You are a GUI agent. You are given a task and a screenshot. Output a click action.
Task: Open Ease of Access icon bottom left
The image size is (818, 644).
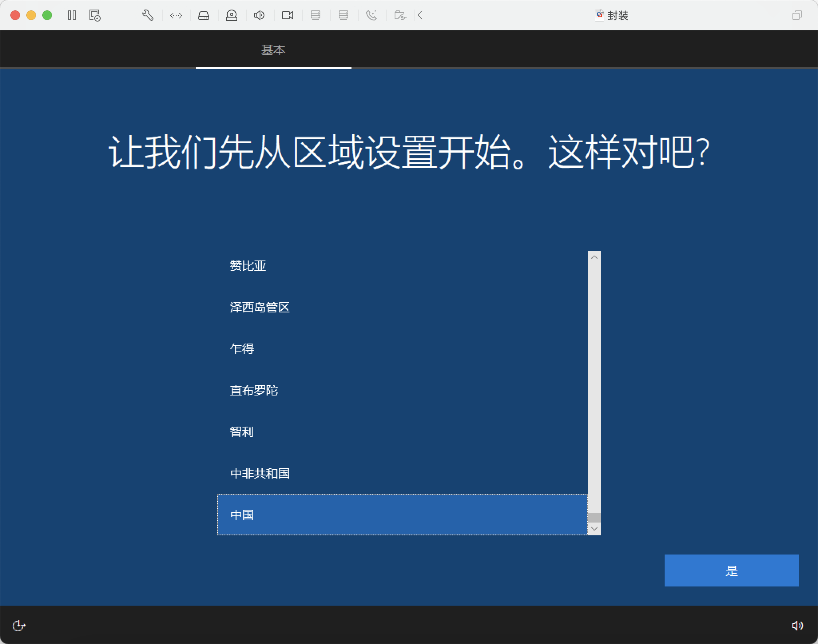click(19, 626)
